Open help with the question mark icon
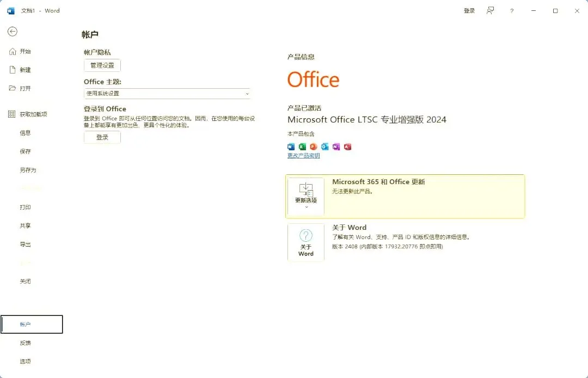Screen dimensions: 588x378 [512, 11]
